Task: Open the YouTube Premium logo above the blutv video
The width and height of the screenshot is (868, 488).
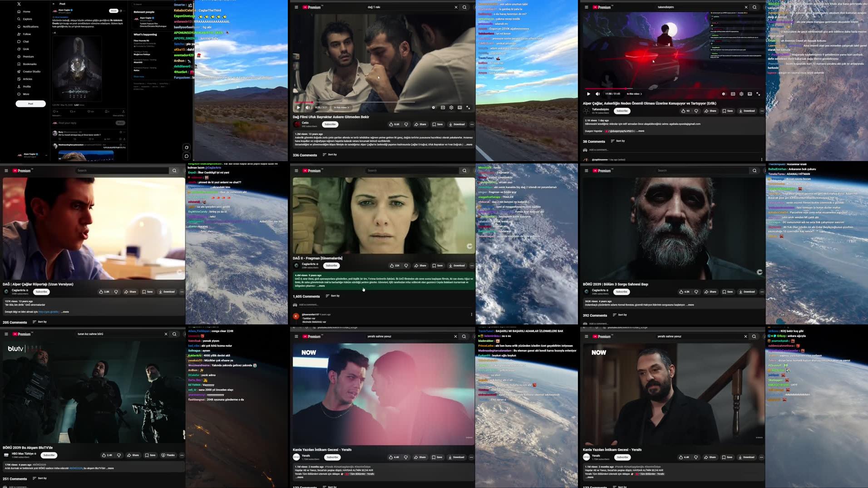Action: pyautogui.click(x=22, y=334)
